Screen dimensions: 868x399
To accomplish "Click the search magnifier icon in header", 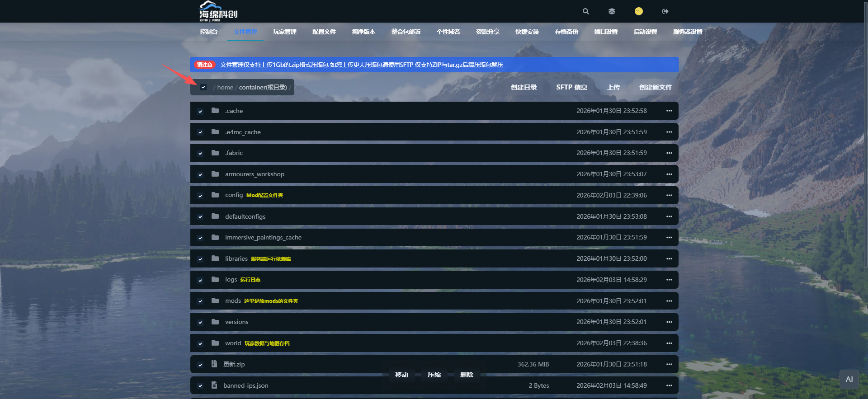I will tap(585, 11).
